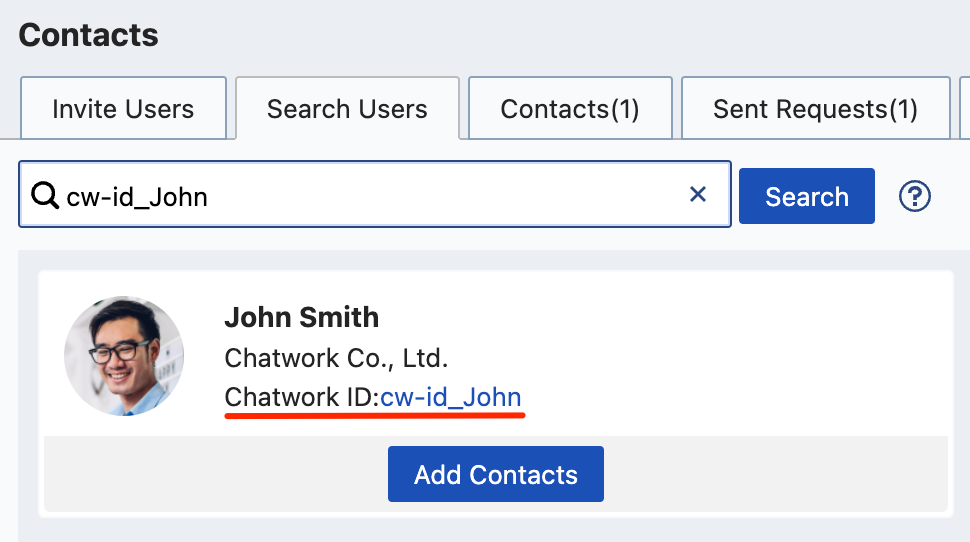Click the partially visible tab after Sent Requests
Screen dimensions: 970x542
pyautogui.click(x=964, y=108)
